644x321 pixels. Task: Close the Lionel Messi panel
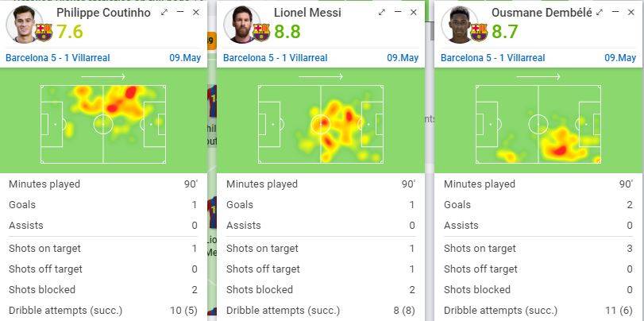tap(414, 13)
